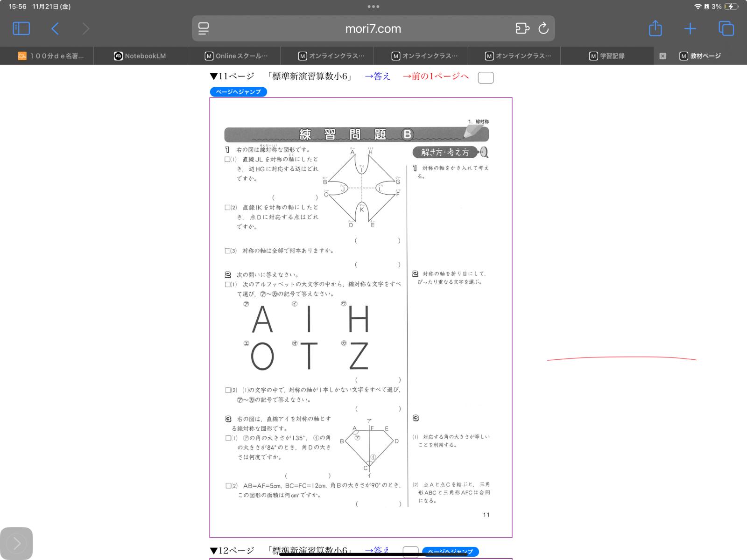Viewport: 747px width, 560px height.
Task: Expand the ▼11ページ heading triangle
Action: point(214,77)
